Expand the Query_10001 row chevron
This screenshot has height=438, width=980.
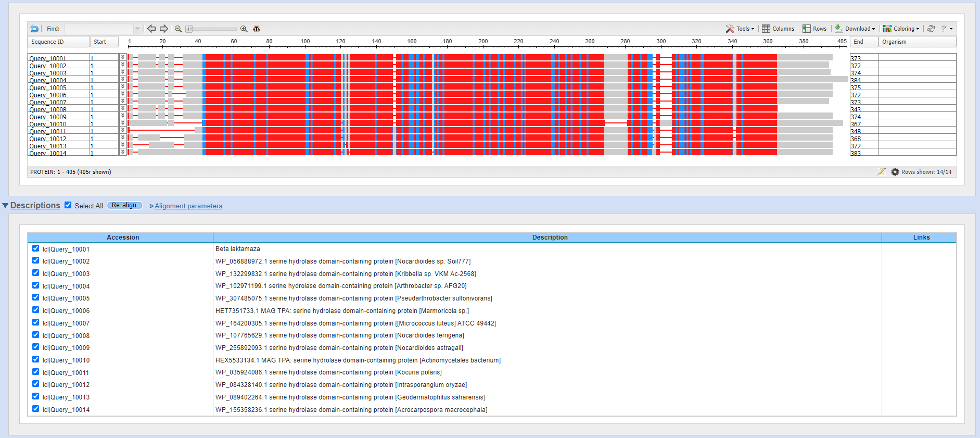(123, 57)
